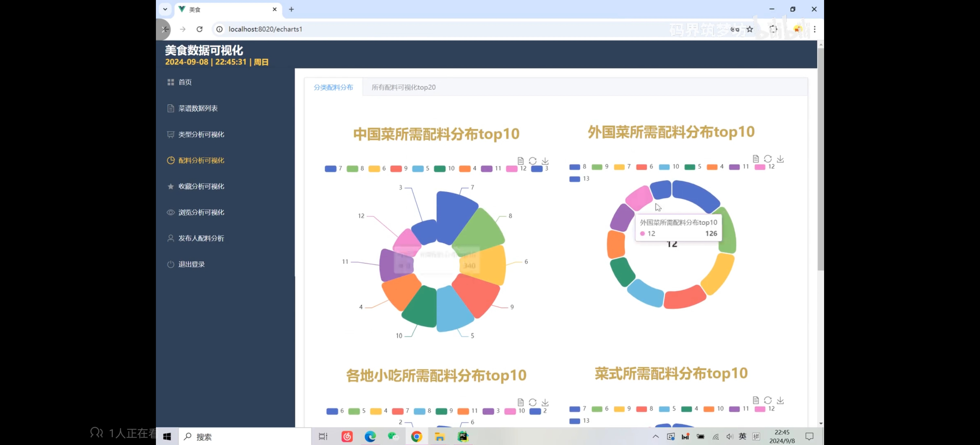Select the 美食 browser tab
This screenshot has height=445, width=980.
[x=228, y=10]
